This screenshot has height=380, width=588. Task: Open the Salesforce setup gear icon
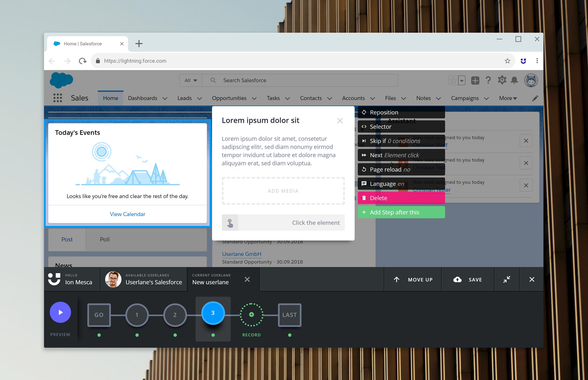click(x=502, y=80)
